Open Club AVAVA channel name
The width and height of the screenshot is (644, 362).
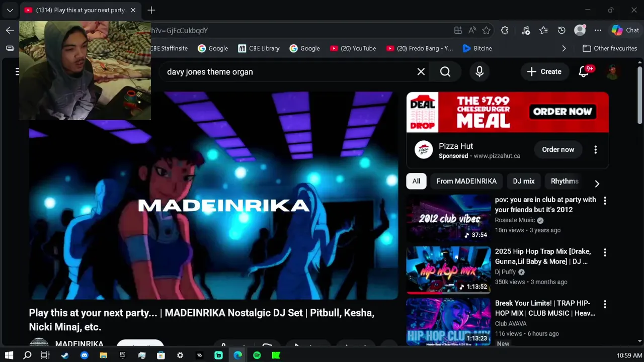coord(511,324)
